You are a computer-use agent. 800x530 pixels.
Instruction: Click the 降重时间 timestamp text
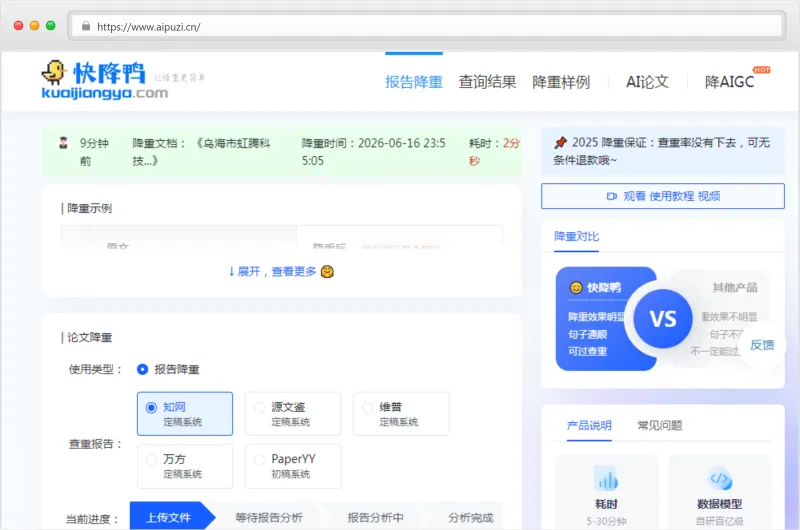pos(373,152)
